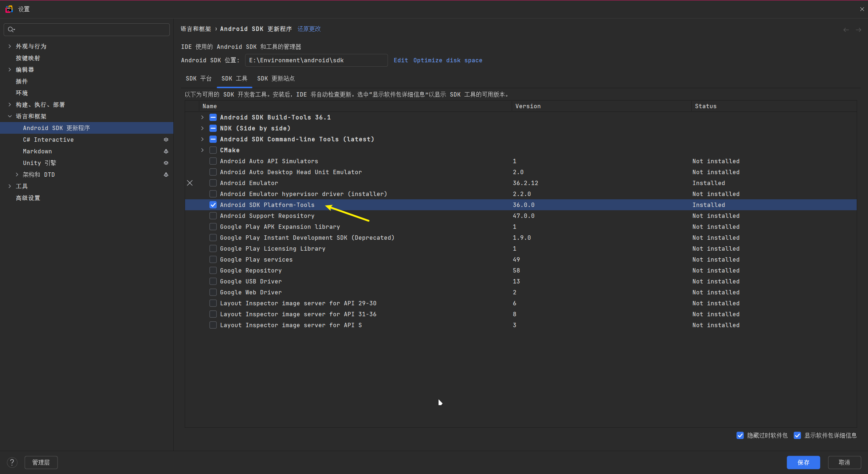The image size is (868, 474).
Task: Expand the CMake package group
Action: click(x=203, y=150)
